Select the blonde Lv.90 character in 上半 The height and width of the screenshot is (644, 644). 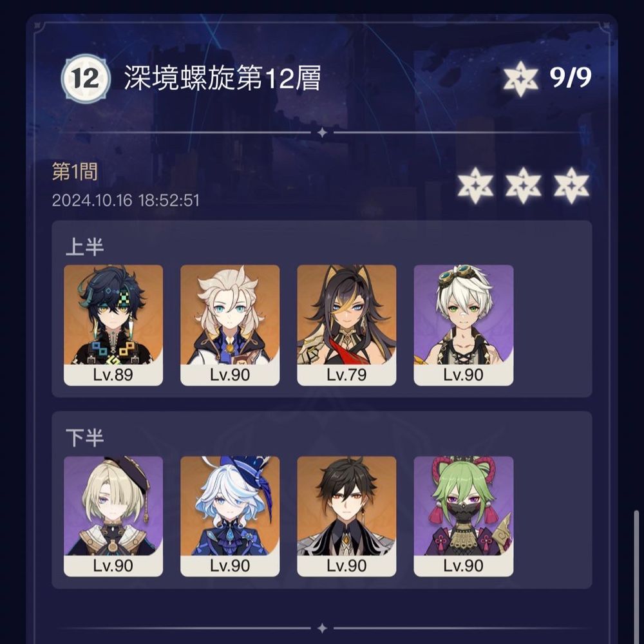[230, 325]
